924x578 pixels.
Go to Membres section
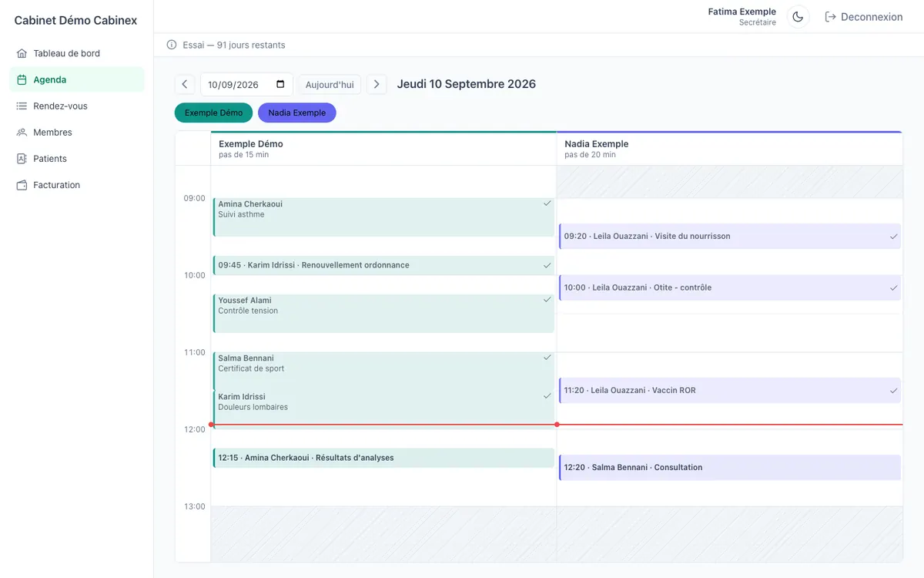point(77,132)
